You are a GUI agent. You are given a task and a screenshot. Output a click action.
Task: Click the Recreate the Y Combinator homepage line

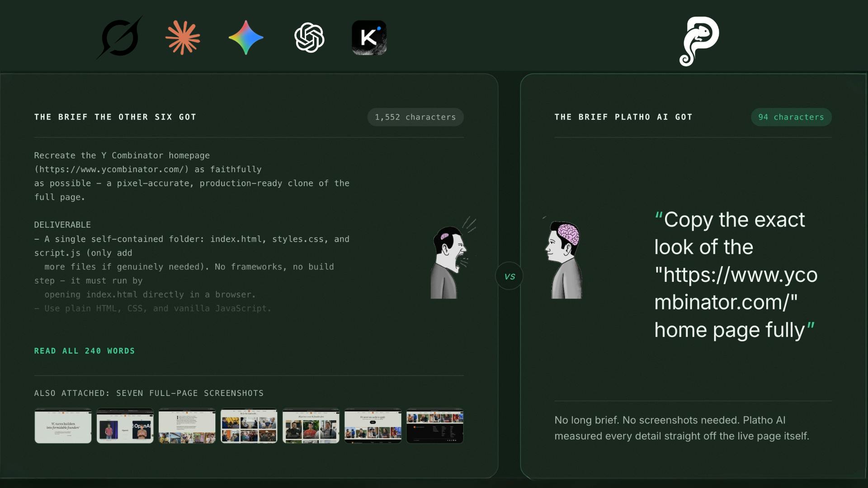tap(122, 155)
